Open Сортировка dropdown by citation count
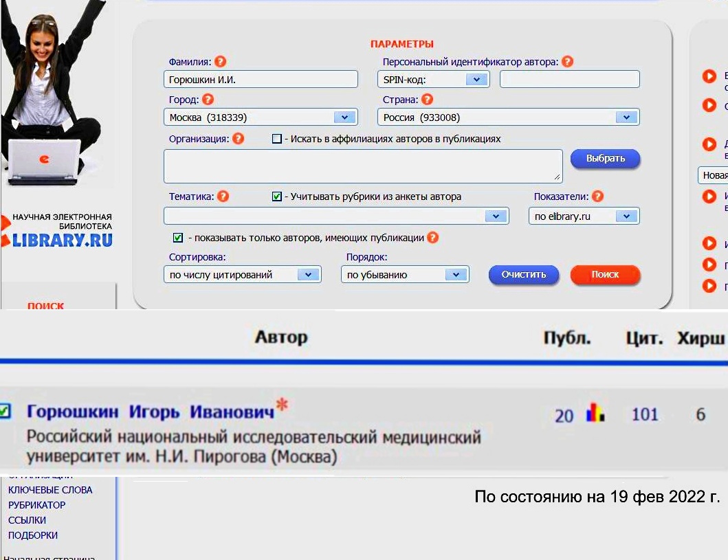 pyautogui.click(x=308, y=275)
